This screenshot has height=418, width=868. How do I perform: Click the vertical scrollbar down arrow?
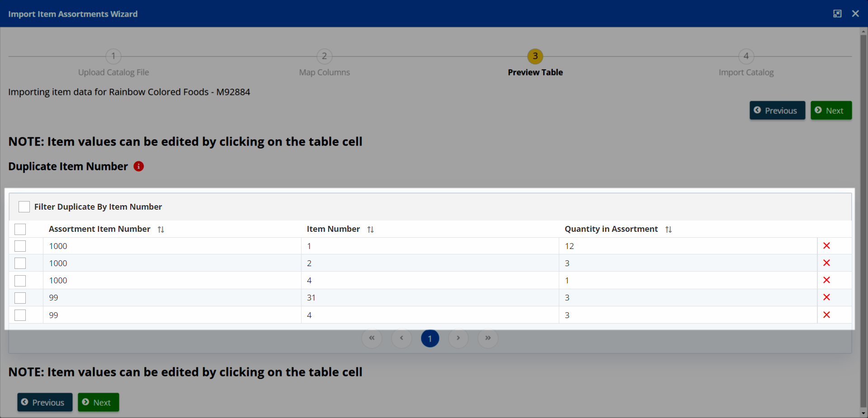click(x=863, y=413)
